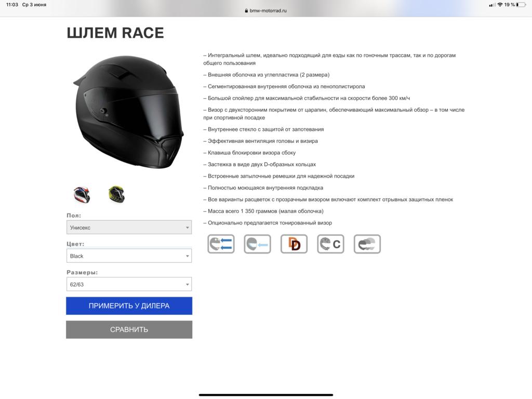The height and width of the screenshot is (399, 532).
Task: Tap the padlock icon beside bmw-motorrad.ru
Action: (x=246, y=10)
